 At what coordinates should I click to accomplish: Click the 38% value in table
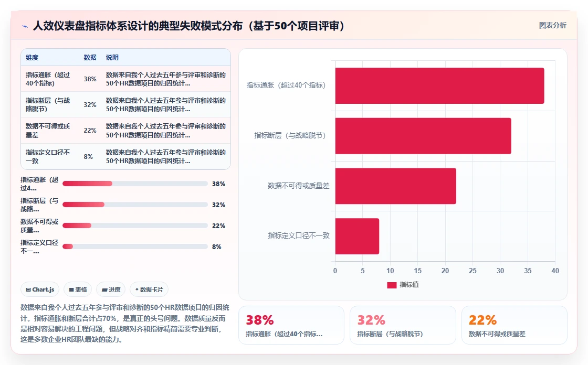90,79
